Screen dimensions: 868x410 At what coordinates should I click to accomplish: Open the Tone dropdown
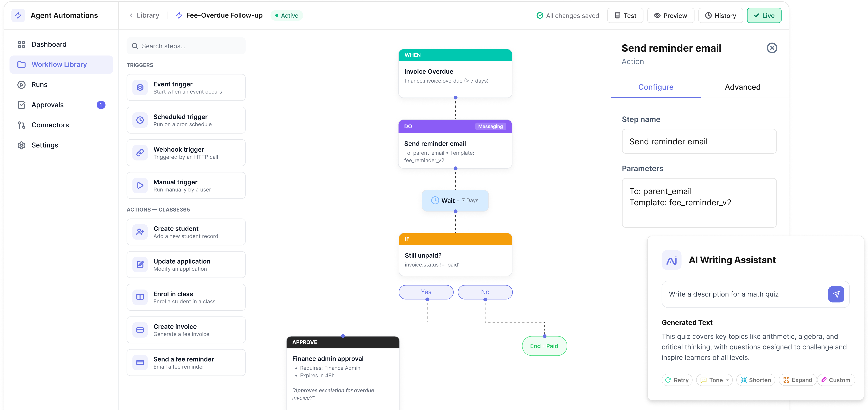point(714,380)
